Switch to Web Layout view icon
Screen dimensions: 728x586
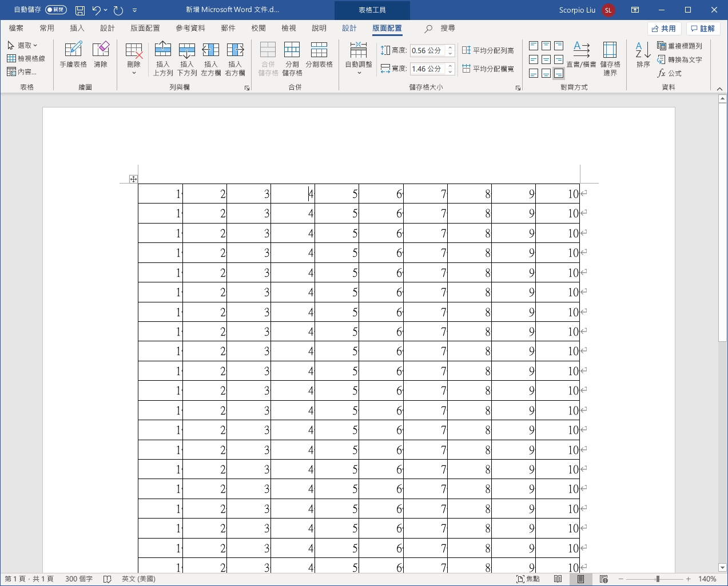[x=603, y=579]
